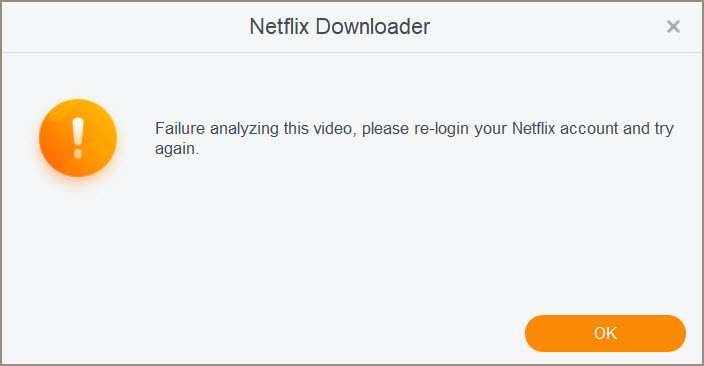Click the white exclamation mark in the circle
Image resolution: width=704 pixels, height=366 pixels.
tap(78, 138)
